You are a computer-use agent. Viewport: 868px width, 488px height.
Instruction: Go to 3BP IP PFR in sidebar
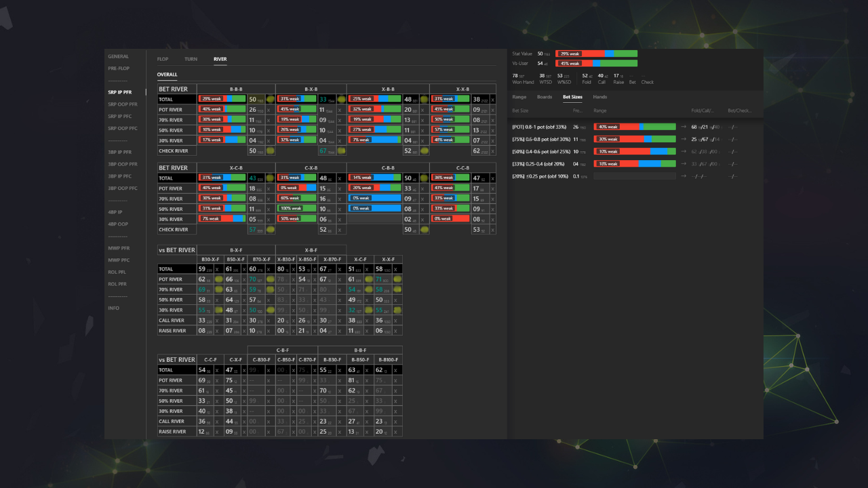click(120, 152)
